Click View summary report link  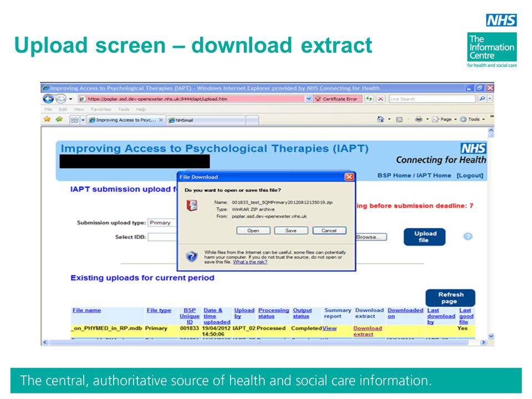tap(329, 328)
